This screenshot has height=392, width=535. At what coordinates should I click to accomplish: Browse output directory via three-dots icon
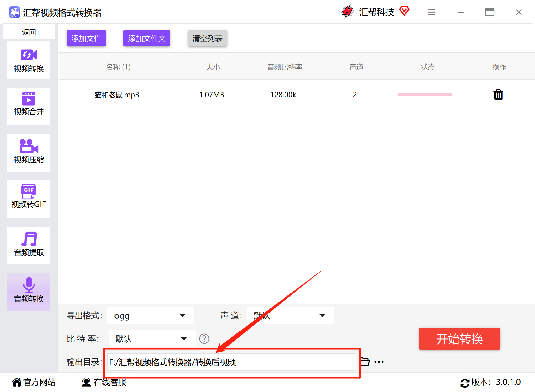point(379,362)
